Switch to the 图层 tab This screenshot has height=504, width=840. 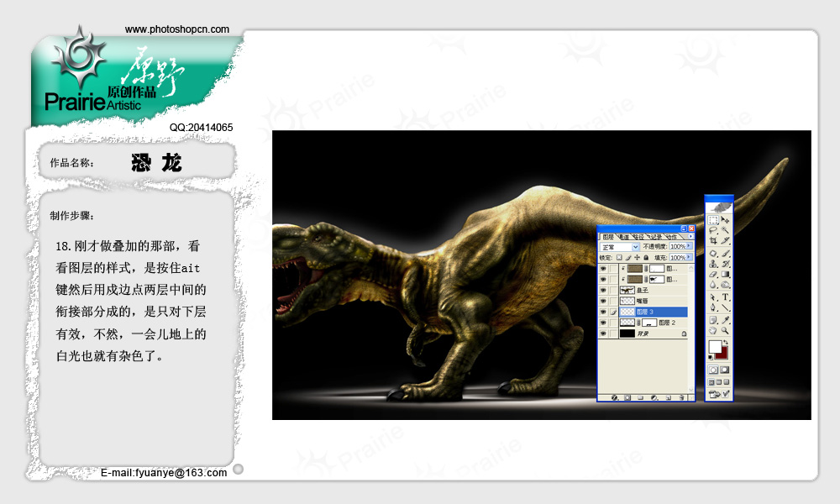pos(608,237)
